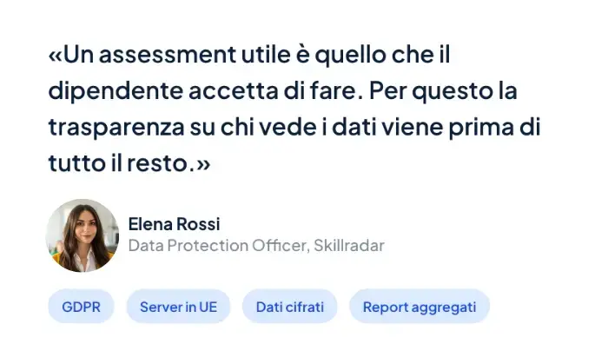The image size is (608, 364).
Task: Click the words quello che il
Action: [x=382, y=55]
